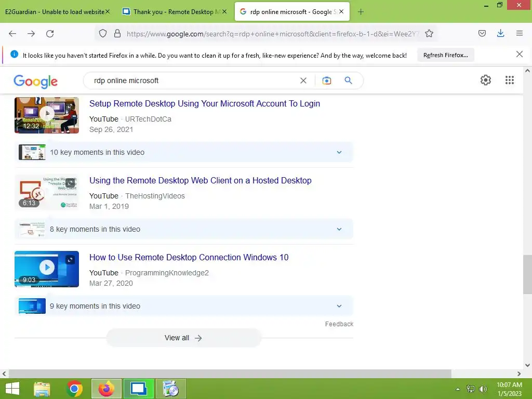Launch Chrome from the taskbar
The height and width of the screenshot is (399, 532).
click(x=74, y=389)
